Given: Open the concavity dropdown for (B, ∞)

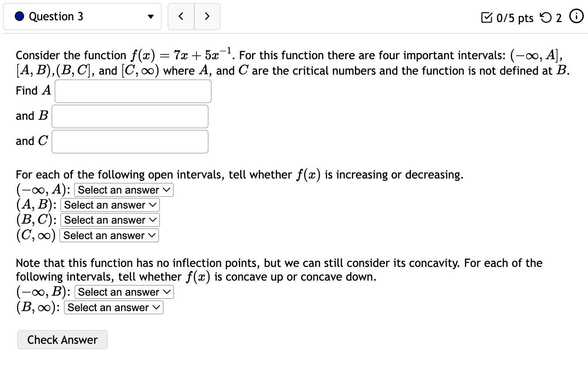Looking at the screenshot, I should pyautogui.click(x=113, y=308).
